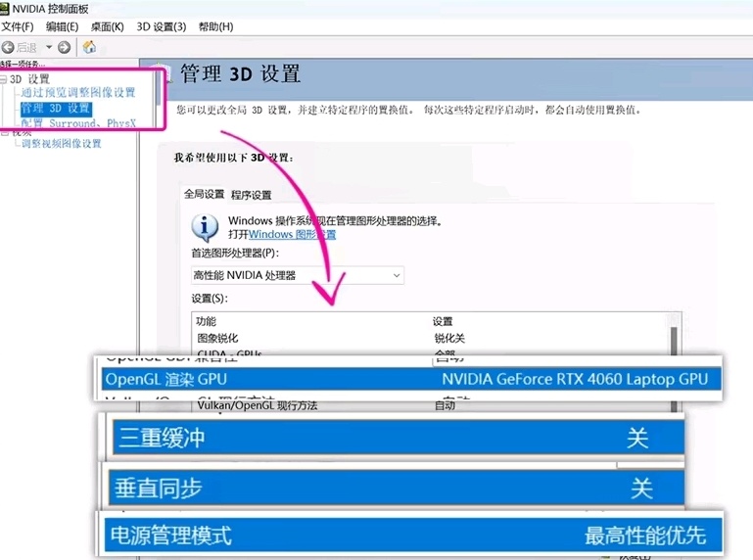Open the 帮助(H) menu
This screenshot has height=560, width=753.
(215, 26)
